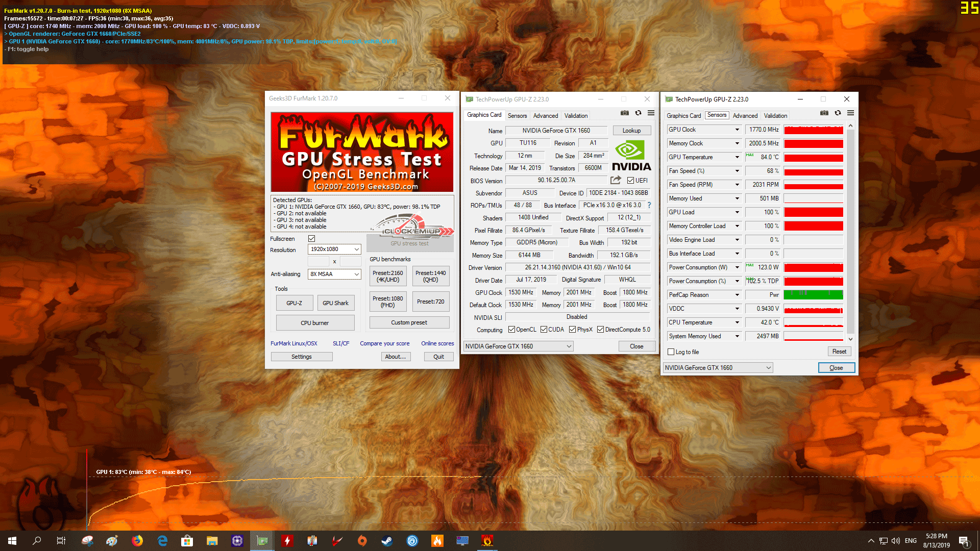Open Steam from the taskbar
The width and height of the screenshot is (980, 551).
[x=387, y=541]
